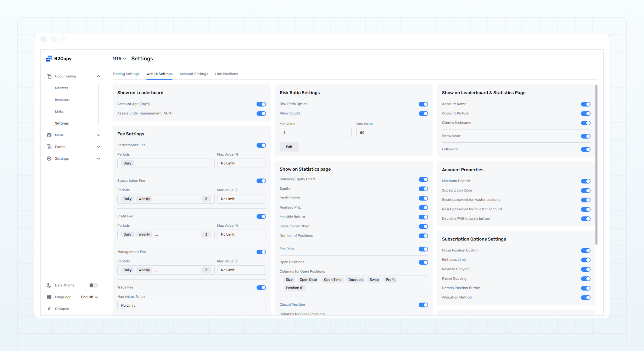Viewport: 644px width, 351px height.
Task: Open the Link Positions tab
Action: coord(226,74)
